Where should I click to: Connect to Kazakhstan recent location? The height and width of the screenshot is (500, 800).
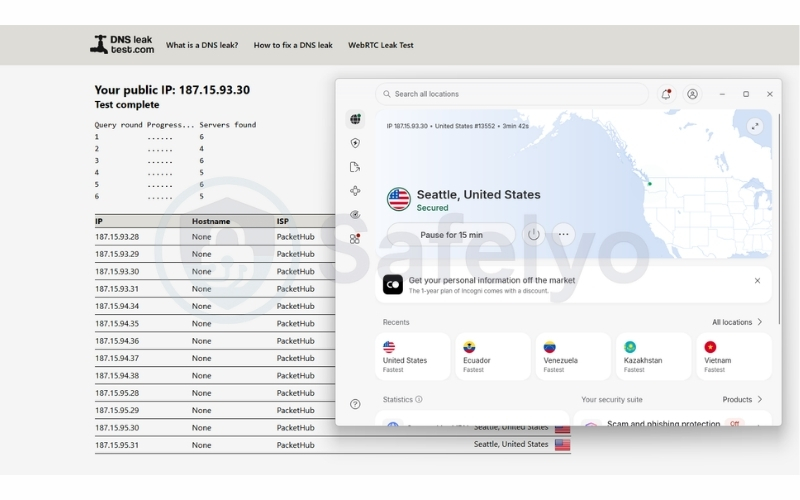click(x=654, y=357)
